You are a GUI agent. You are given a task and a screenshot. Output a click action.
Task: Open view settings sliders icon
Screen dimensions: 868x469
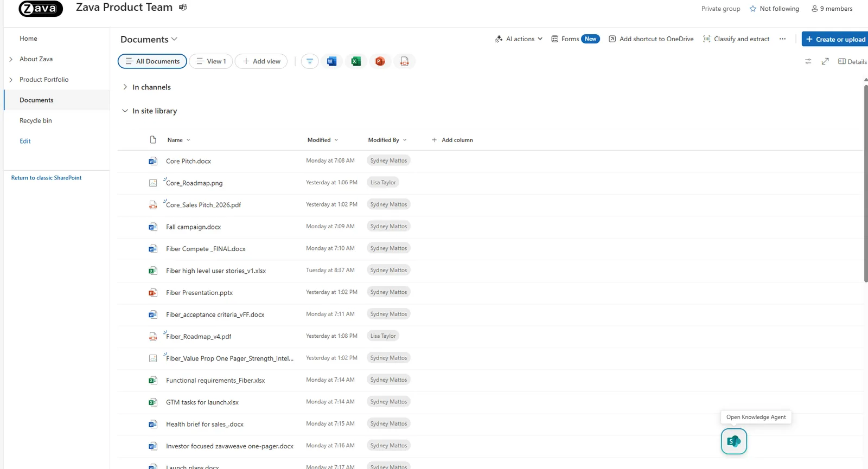coord(808,62)
